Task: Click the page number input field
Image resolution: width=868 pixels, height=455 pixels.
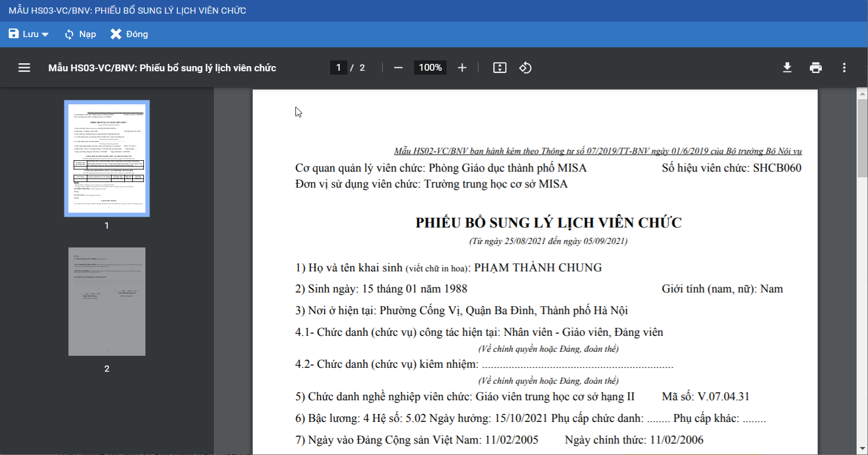Action: click(x=338, y=68)
